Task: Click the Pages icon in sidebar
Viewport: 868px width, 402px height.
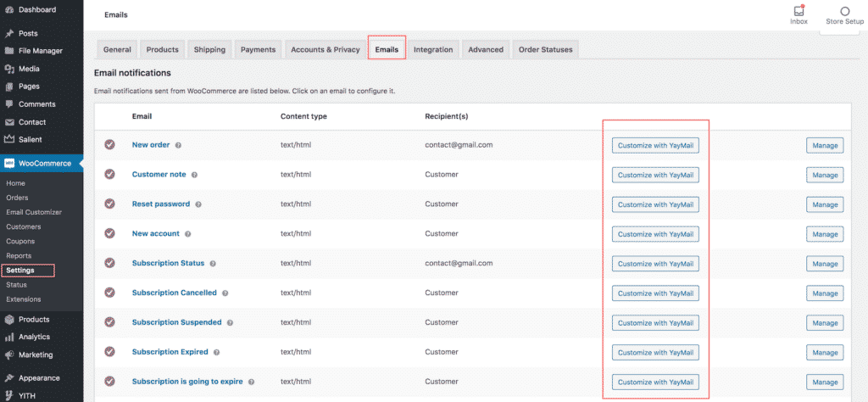Action: (x=8, y=87)
